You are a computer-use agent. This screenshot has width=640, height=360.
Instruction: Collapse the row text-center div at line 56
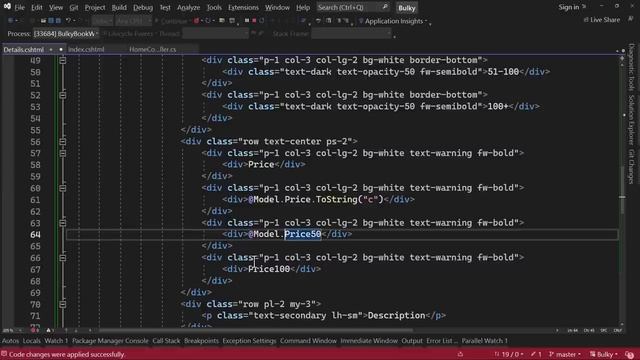tap(62, 142)
